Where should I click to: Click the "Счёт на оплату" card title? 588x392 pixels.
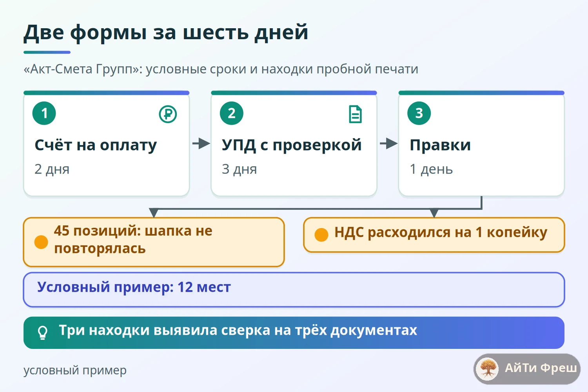coord(96,145)
